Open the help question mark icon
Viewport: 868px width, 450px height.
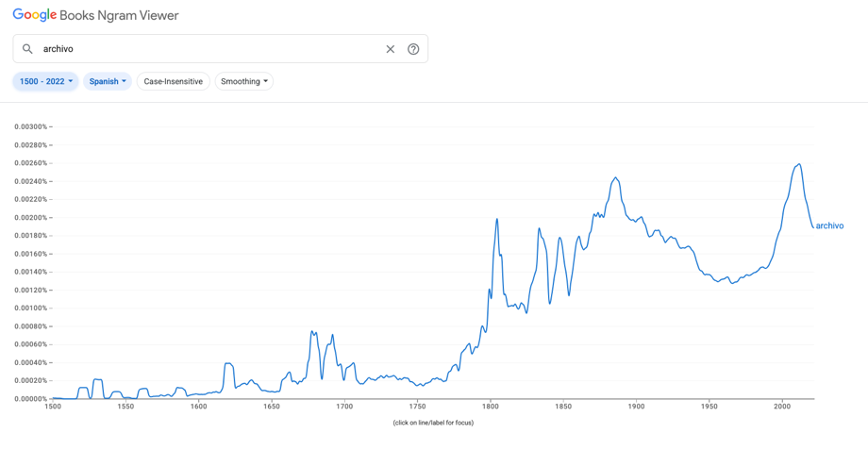click(413, 49)
